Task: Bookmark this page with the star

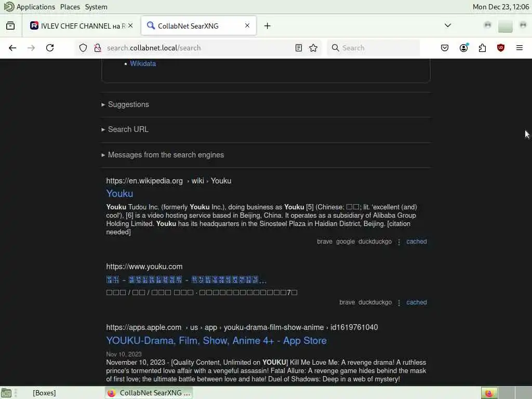Action: tap(313, 48)
